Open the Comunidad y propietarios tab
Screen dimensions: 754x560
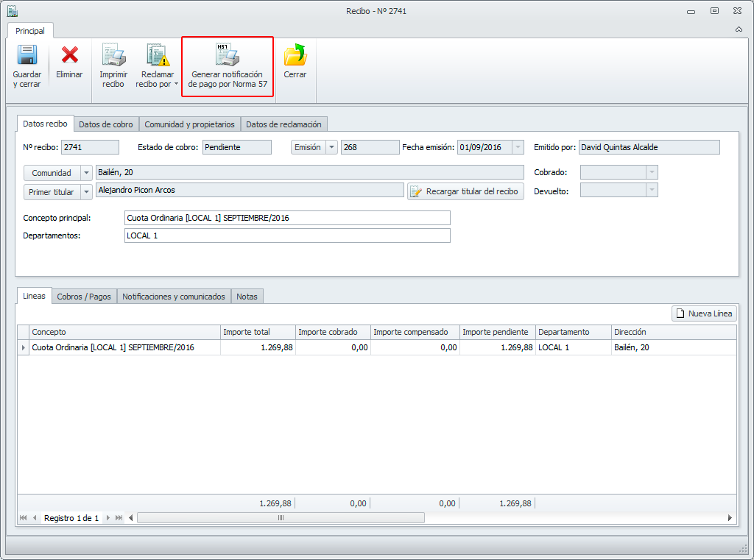[x=189, y=124]
